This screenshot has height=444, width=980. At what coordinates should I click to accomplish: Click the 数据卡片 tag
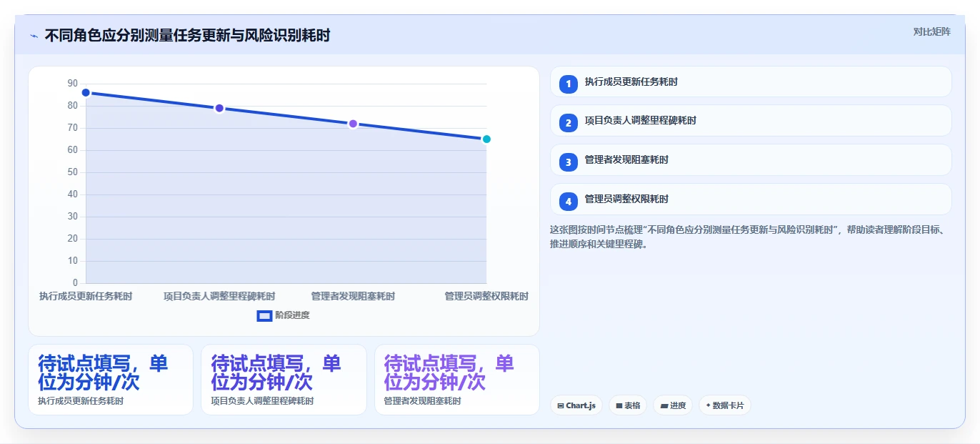724,405
